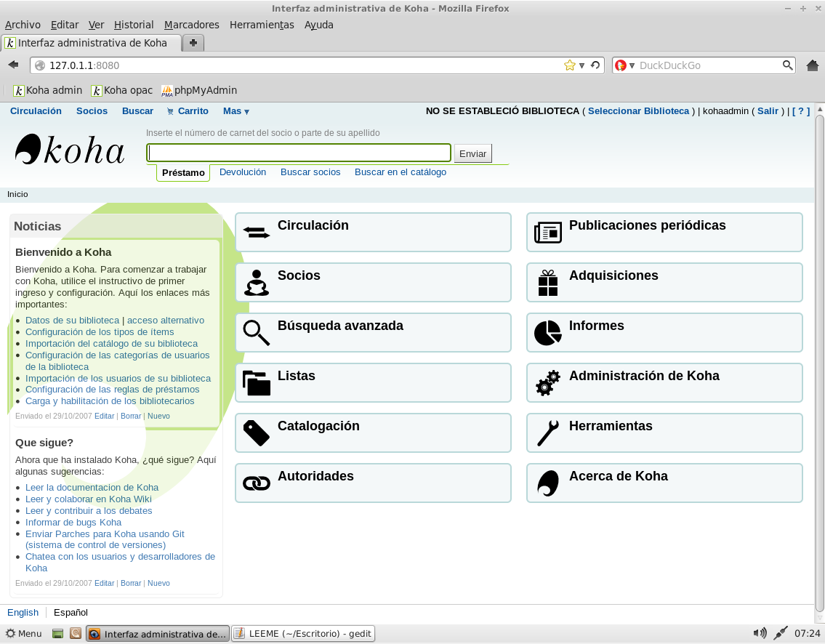Click the page vertical scrollbar

[x=820, y=363]
